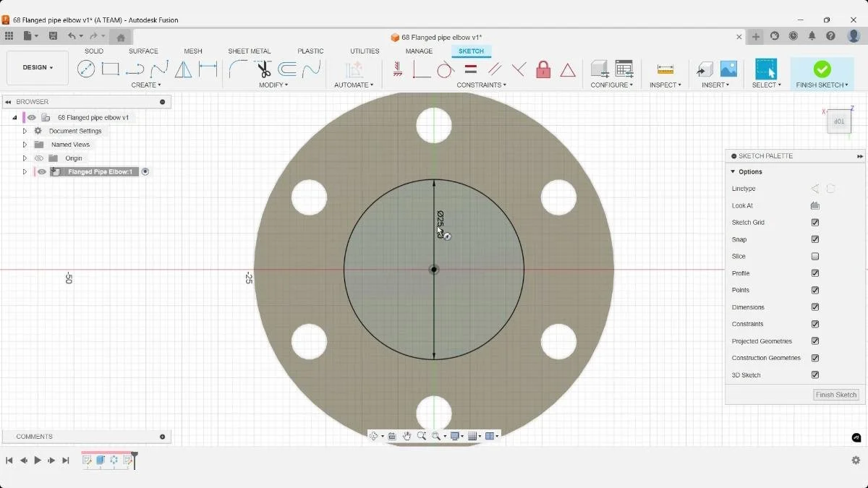Enable the Slice checkbox
The width and height of the screenshot is (868, 488).
pos(815,257)
